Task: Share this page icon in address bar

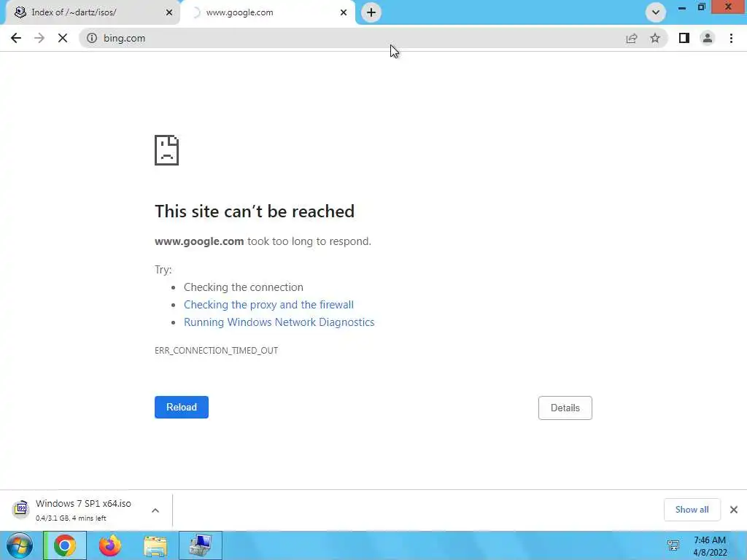Action: point(632,38)
